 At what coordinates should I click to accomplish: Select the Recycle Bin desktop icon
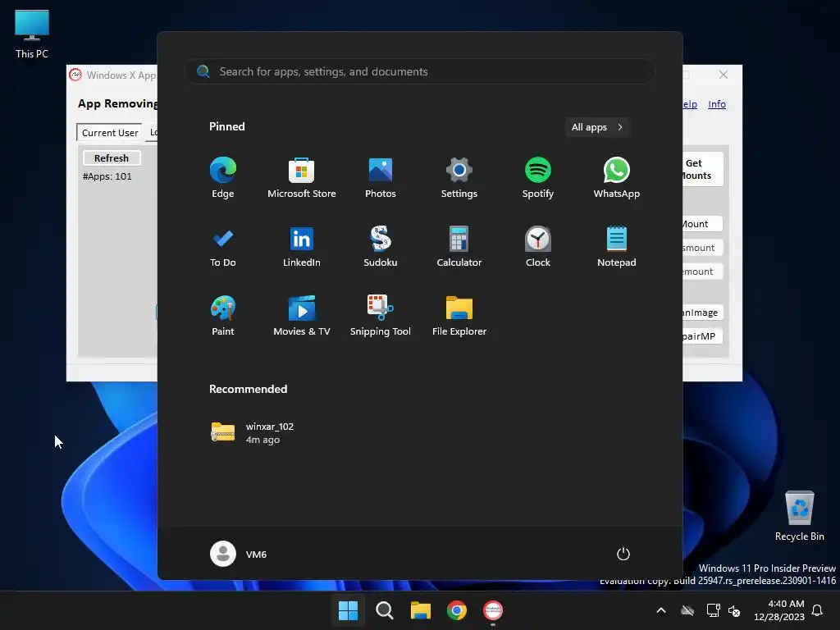(799, 517)
